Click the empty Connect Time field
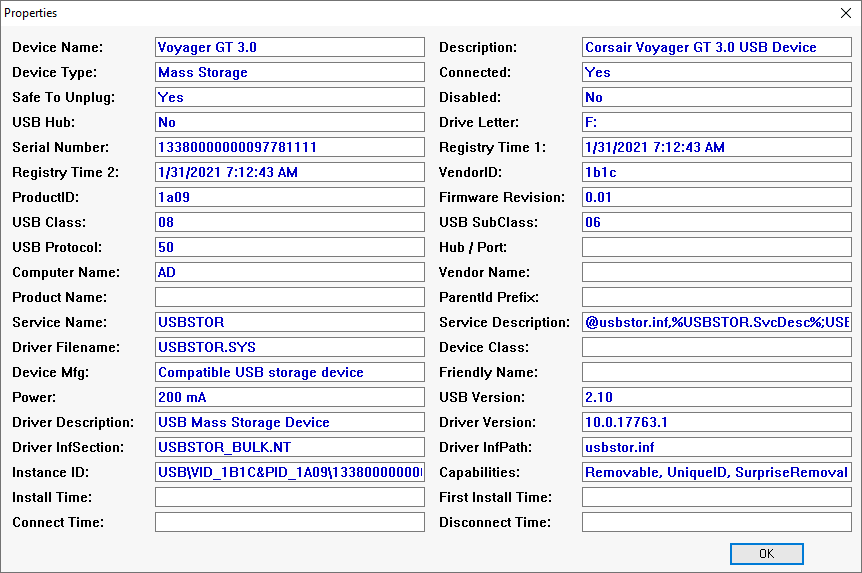 coord(290,522)
